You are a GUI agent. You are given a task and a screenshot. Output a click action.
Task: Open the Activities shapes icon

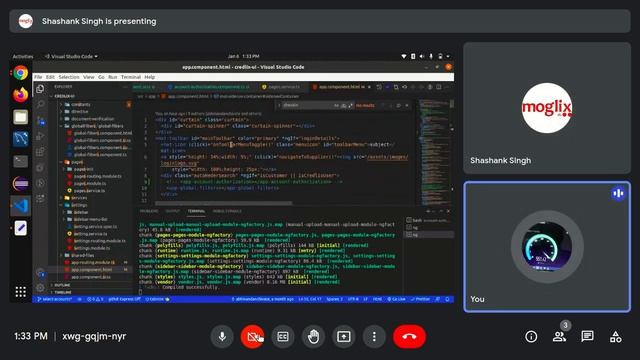coord(616,336)
